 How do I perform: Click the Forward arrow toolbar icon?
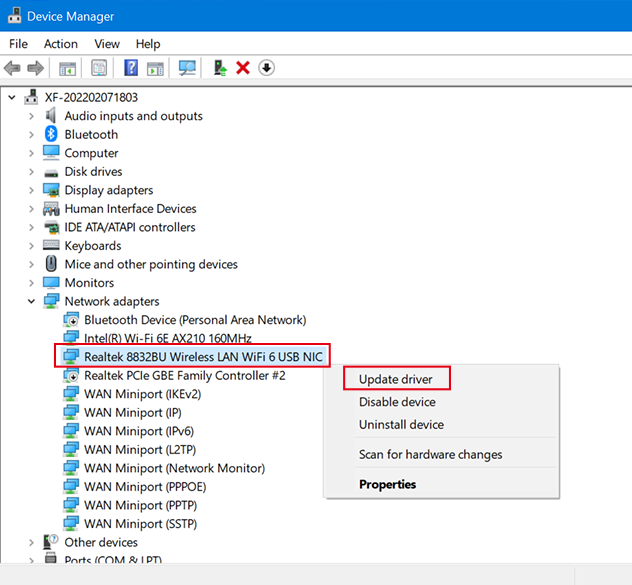pyautogui.click(x=35, y=68)
